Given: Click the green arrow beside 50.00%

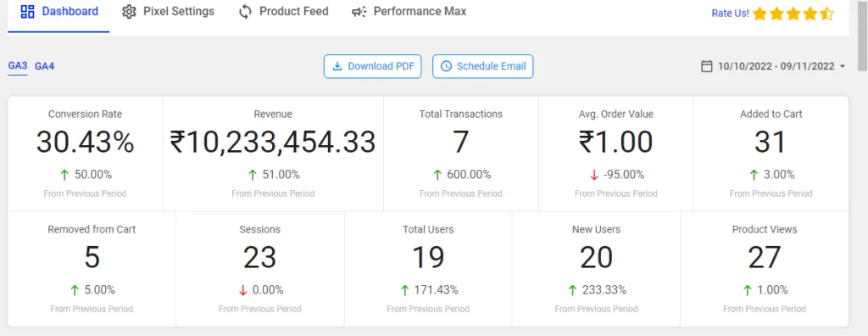Looking at the screenshot, I should [64, 175].
